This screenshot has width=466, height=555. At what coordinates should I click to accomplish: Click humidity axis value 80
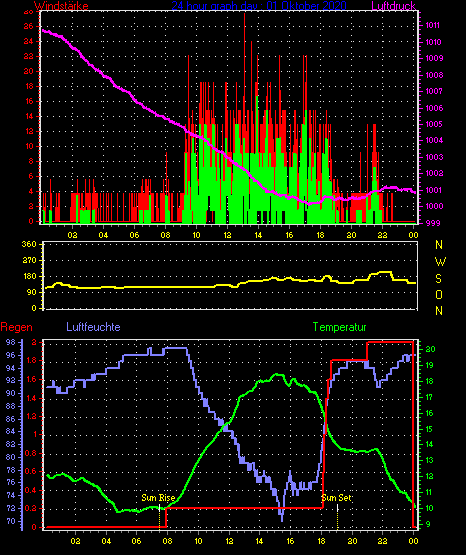(11, 457)
